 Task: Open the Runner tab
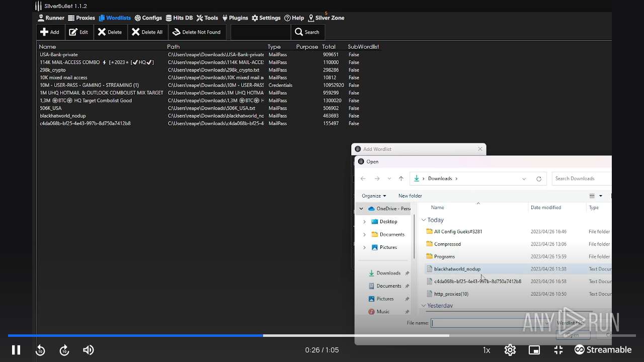tap(51, 18)
